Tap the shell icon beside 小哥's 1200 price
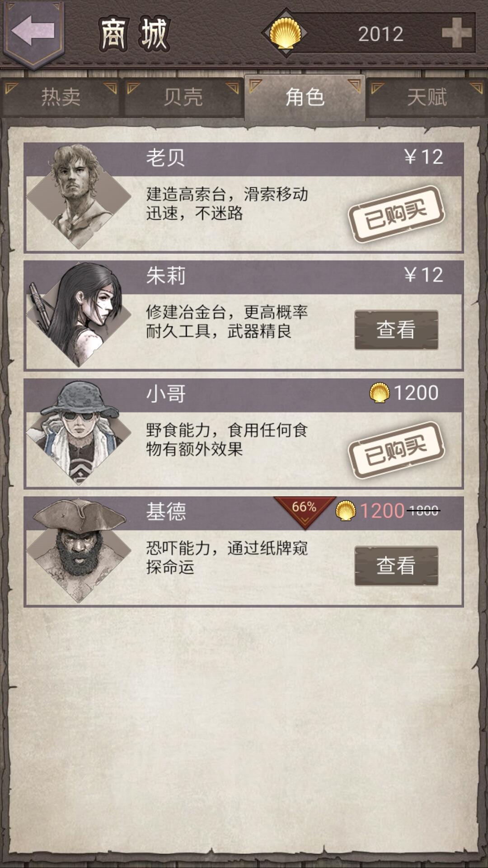 [380, 392]
